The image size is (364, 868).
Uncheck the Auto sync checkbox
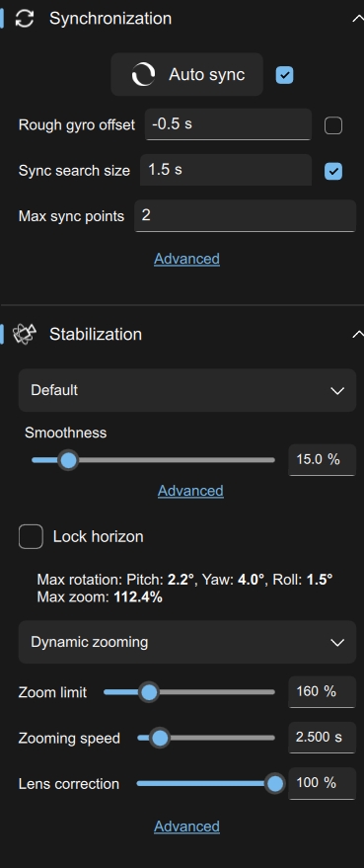[x=284, y=75]
